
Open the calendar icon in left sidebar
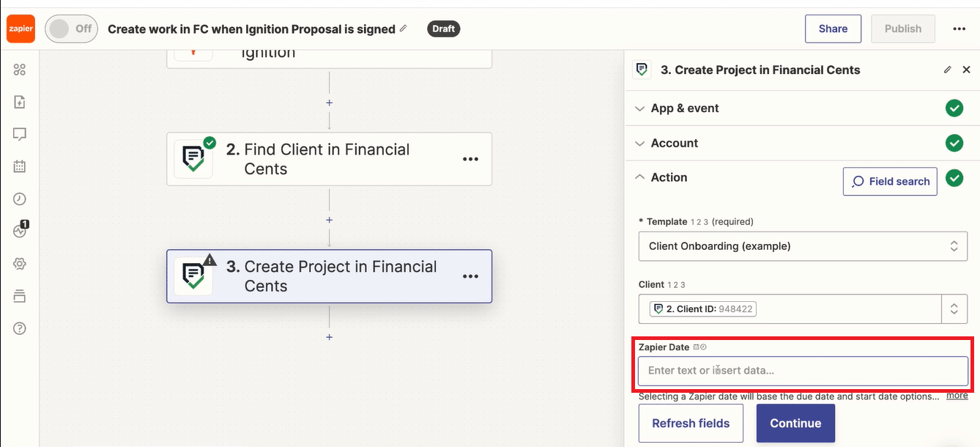(x=20, y=166)
